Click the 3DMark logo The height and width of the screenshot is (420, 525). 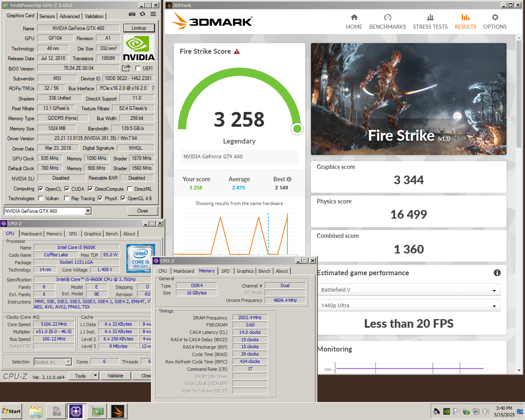tap(212, 21)
